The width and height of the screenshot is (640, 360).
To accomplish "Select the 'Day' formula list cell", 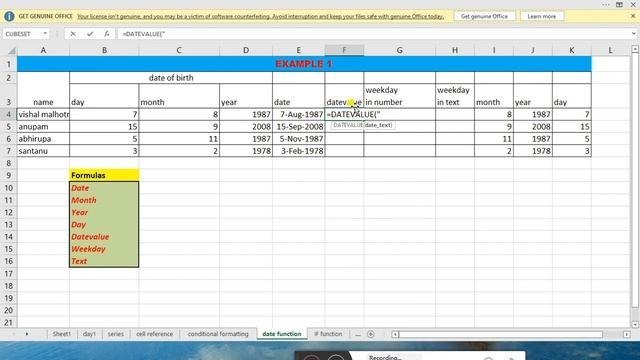I will coord(104,224).
